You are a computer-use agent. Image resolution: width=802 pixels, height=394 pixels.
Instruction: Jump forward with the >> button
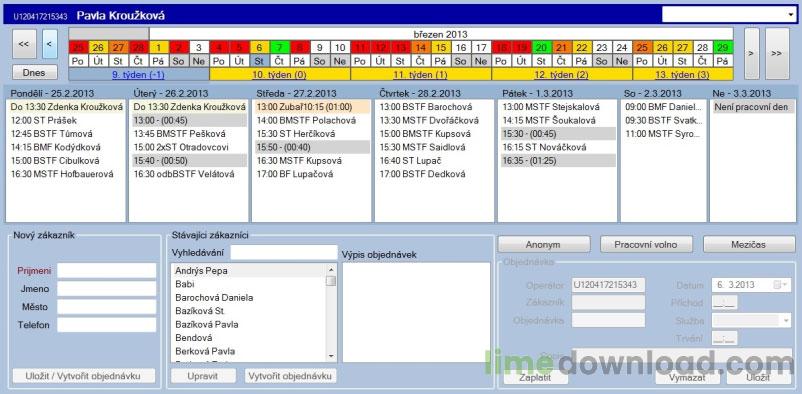[777, 53]
